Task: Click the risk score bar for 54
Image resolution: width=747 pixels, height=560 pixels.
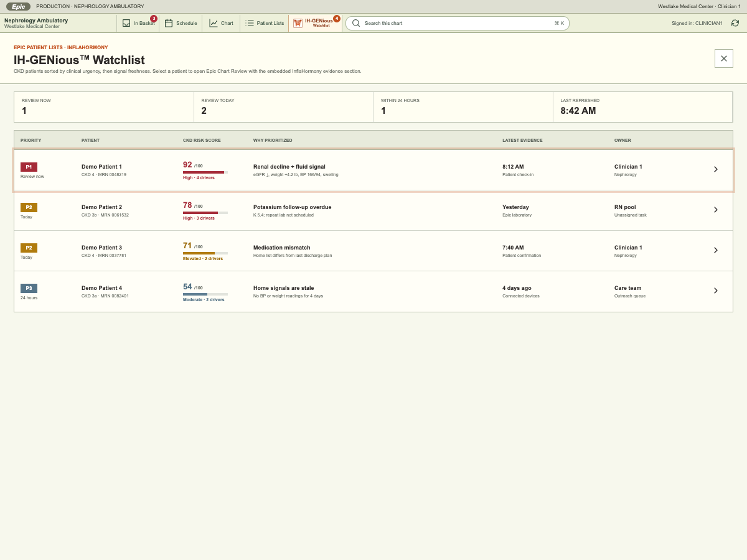Action: (205, 294)
